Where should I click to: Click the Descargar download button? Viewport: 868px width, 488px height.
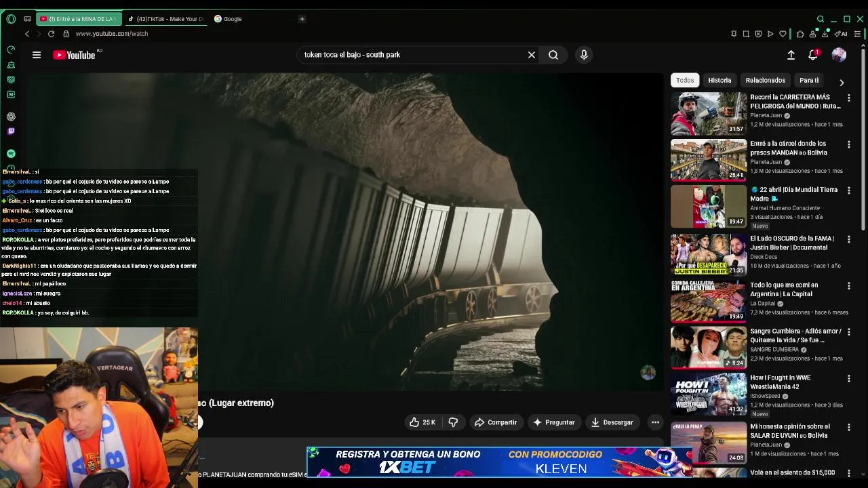[612, 422]
